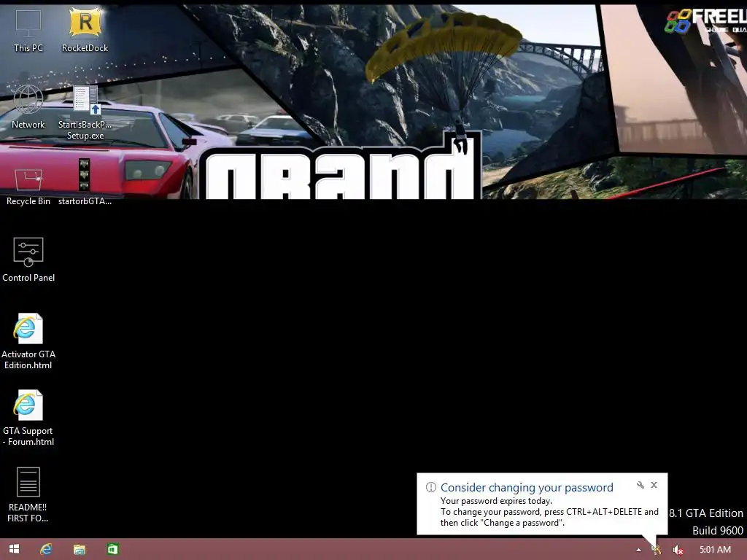Select the RocketDock desktop shortcut
Screen dimensions: 747x560
85,31
